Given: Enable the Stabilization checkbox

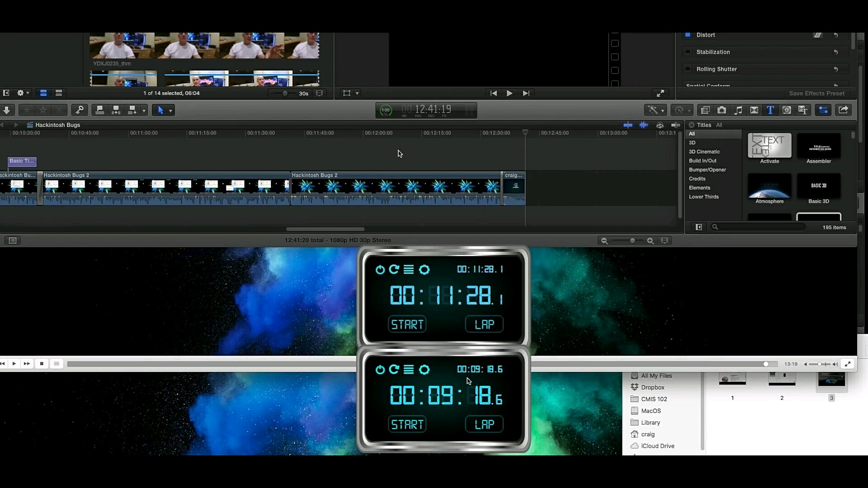Looking at the screenshot, I should tap(688, 52).
